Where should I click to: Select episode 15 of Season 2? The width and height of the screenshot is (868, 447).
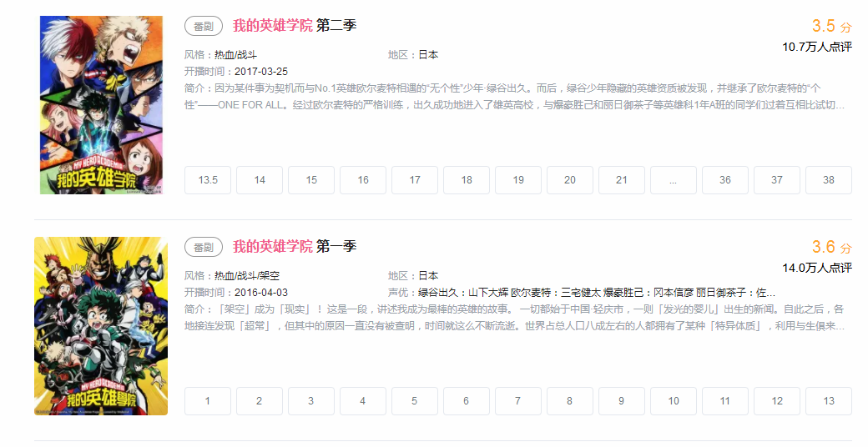pos(311,180)
